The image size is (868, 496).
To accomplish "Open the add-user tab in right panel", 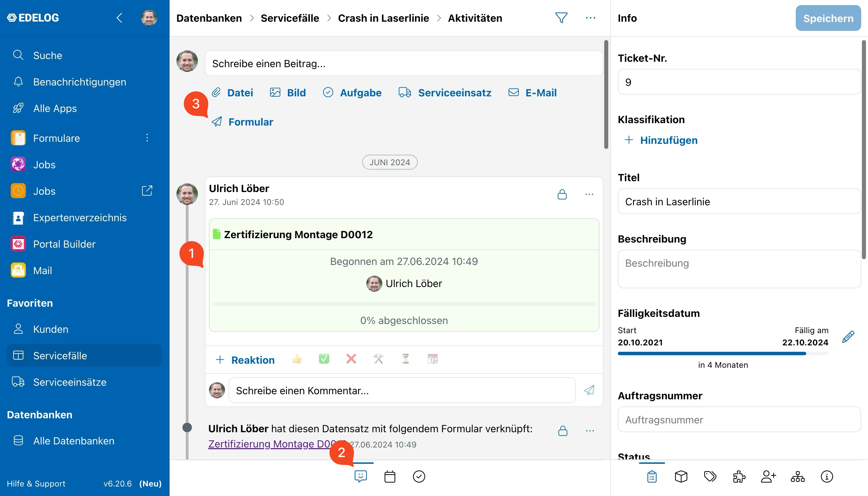I will click(x=769, y=476).
